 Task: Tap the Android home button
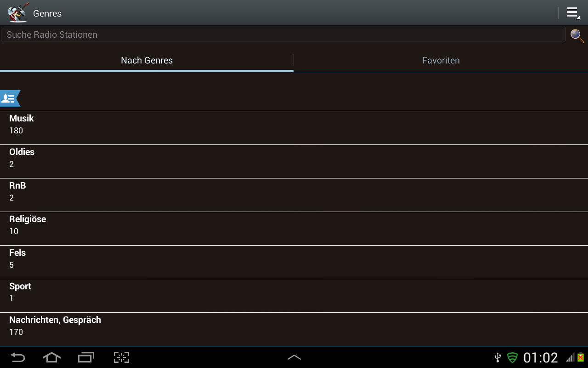tap(51, 357)
